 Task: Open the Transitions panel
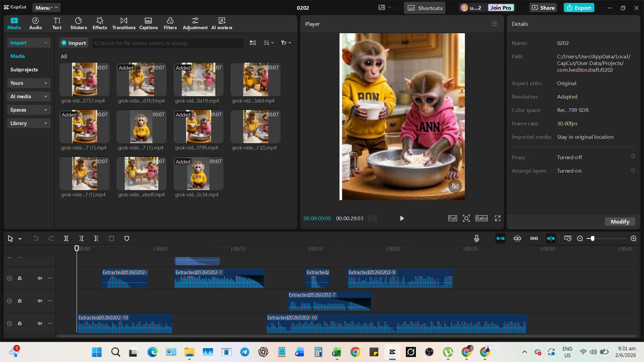tap(124, 23)
